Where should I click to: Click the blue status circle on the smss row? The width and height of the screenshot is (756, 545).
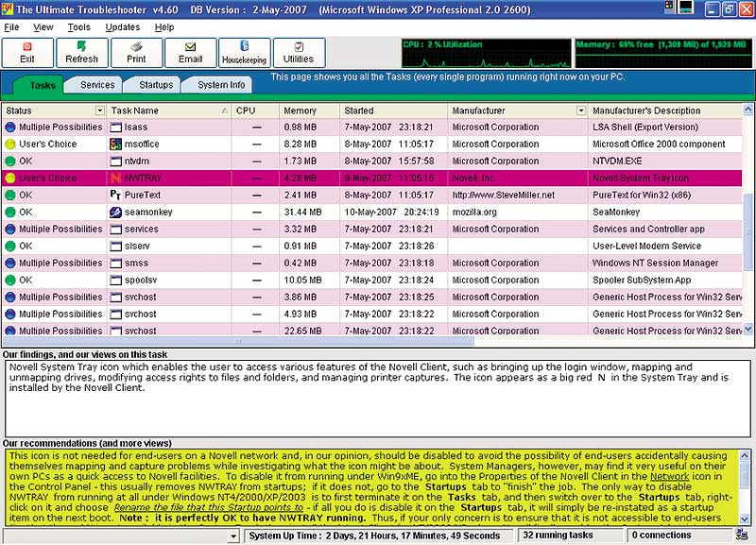pos(10,264)
